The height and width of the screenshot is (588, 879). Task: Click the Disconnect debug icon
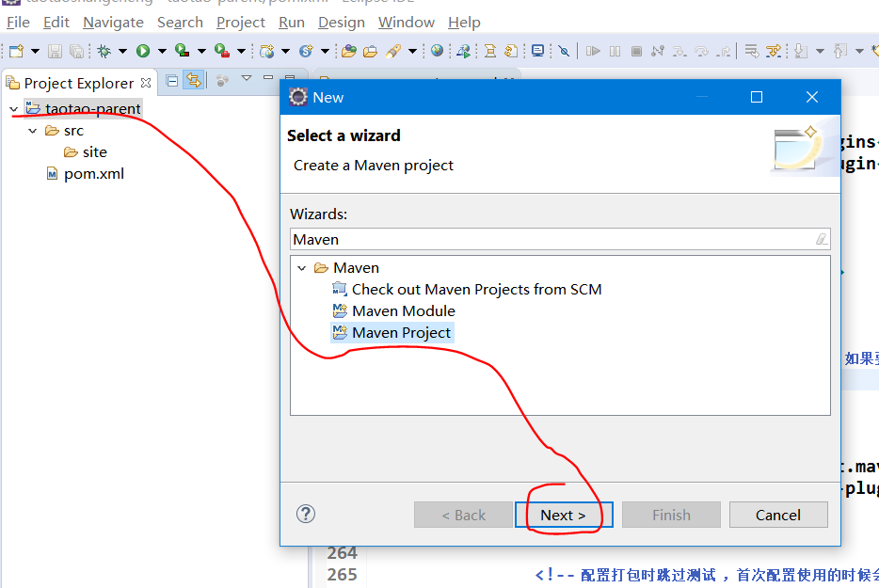[x=658, y=51]
